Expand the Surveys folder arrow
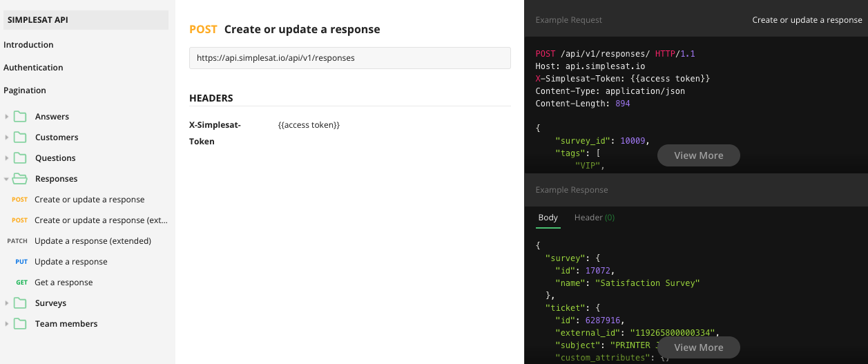The image size is (868, 364). tap(7, 303)
